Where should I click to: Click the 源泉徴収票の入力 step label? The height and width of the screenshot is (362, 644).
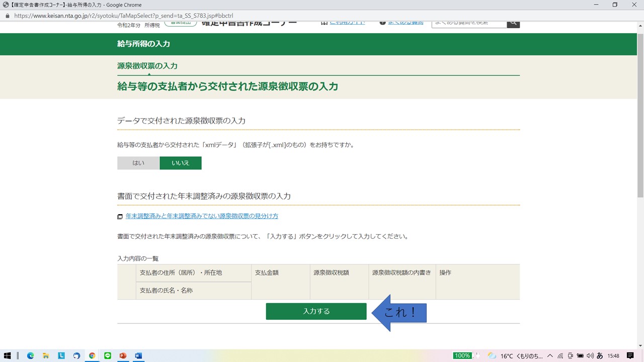coord(147,66)
